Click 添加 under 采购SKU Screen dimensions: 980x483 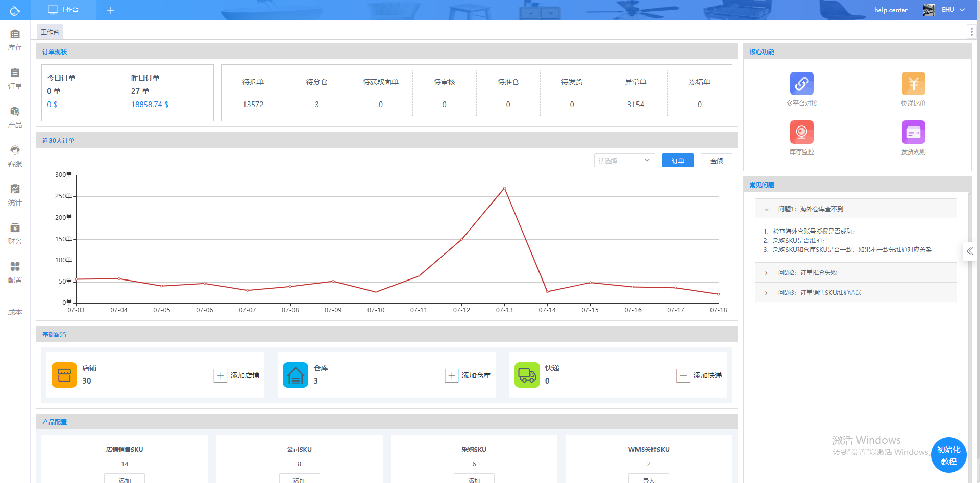[x=474, y=479]
